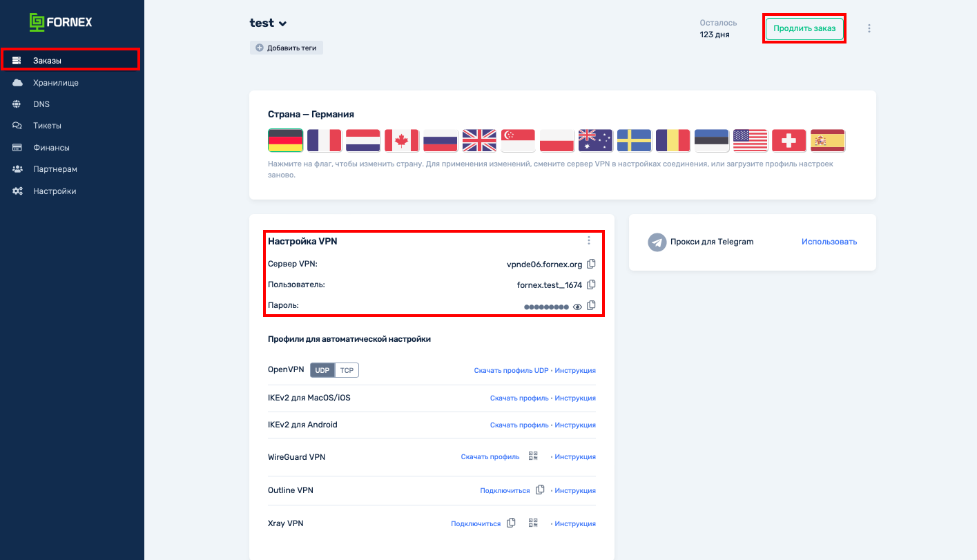Open Тикеты section
This screenshot has height=560, width=977.
coord(47,126)
